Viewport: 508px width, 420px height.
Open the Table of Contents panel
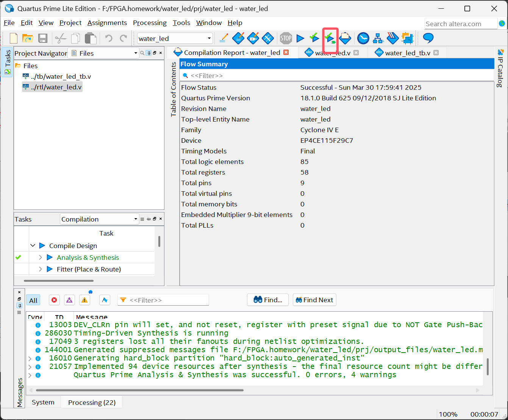pos(174,89)
